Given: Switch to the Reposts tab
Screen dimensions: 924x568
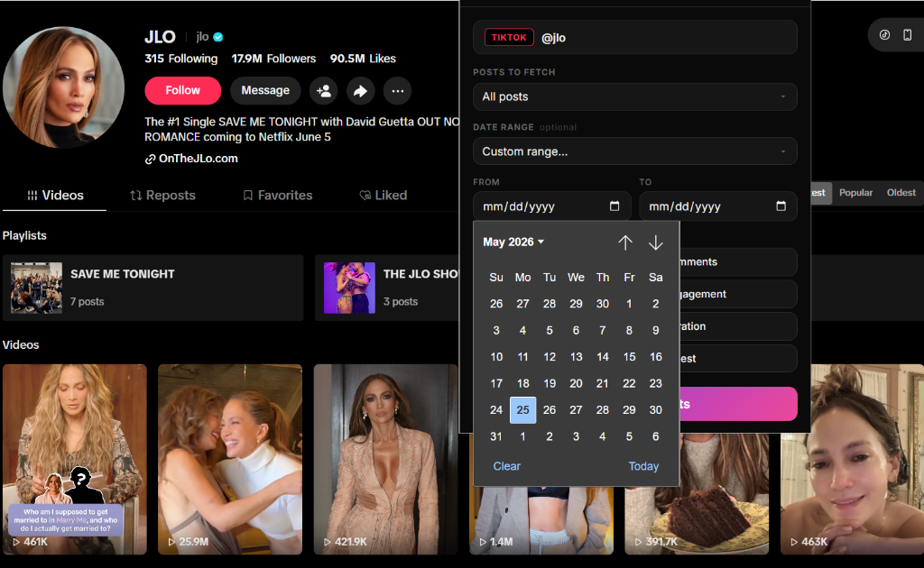Looking at the screenshot, I should (162, 196).
